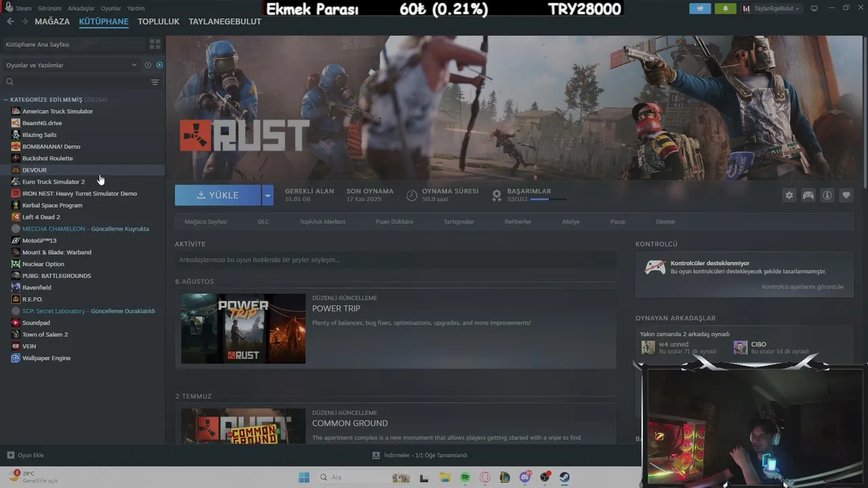Image resolution: width=868 pixels, height=488 pixels.
Task: Open TaylanEgeBulut account dropdown
Action: tap(771, 9)
